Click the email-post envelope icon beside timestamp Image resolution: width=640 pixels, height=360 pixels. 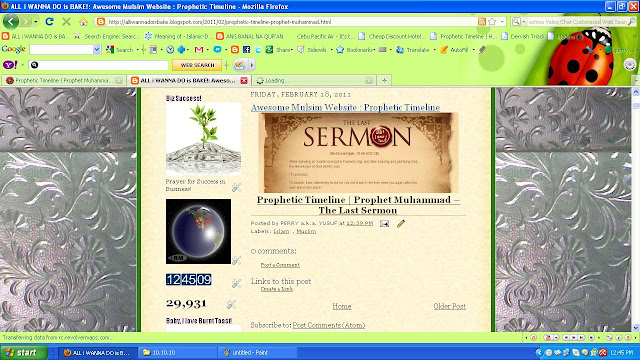(x=384, y=224)
